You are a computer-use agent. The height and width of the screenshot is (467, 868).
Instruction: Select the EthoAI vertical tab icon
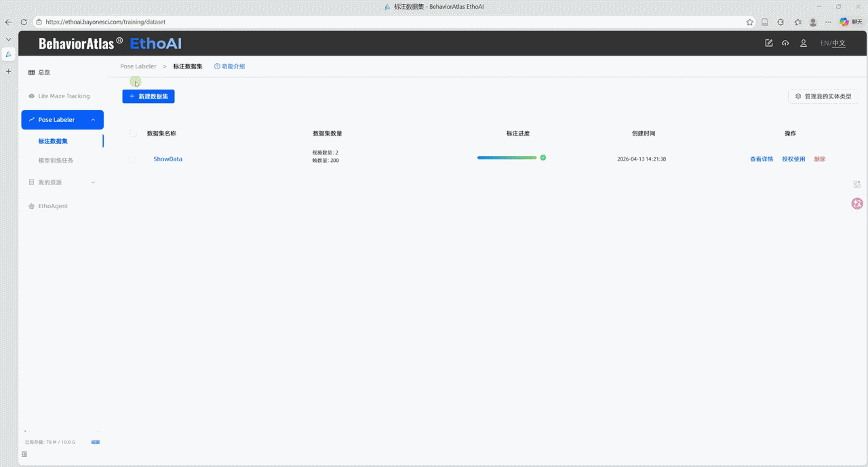pyautogui.click(x=8, y=54)
